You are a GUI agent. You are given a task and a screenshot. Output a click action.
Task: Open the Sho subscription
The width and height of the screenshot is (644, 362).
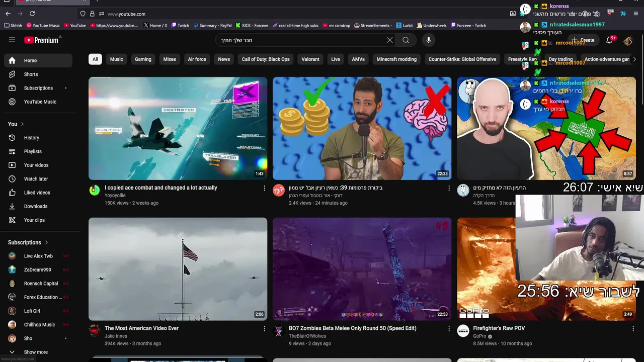(x=38, y=338)
